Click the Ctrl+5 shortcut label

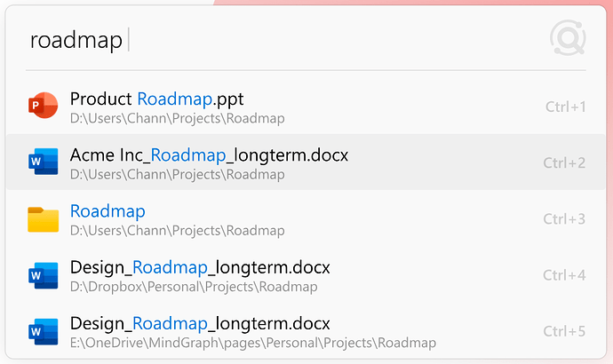564,331
